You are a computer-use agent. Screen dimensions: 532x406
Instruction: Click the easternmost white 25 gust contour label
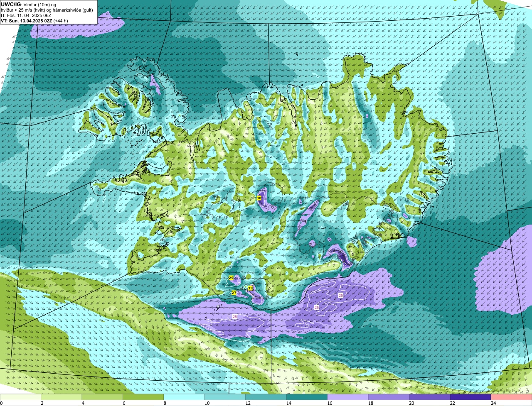[x=341, y=295]
